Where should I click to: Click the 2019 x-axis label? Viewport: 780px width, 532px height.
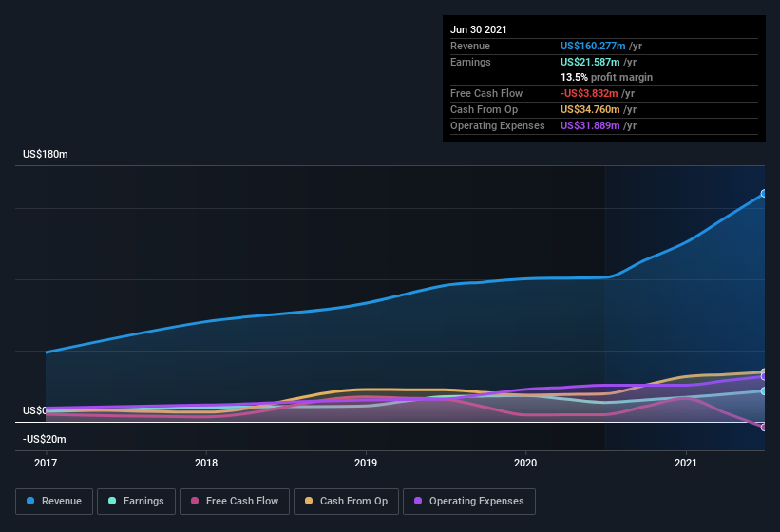(366, 463)
